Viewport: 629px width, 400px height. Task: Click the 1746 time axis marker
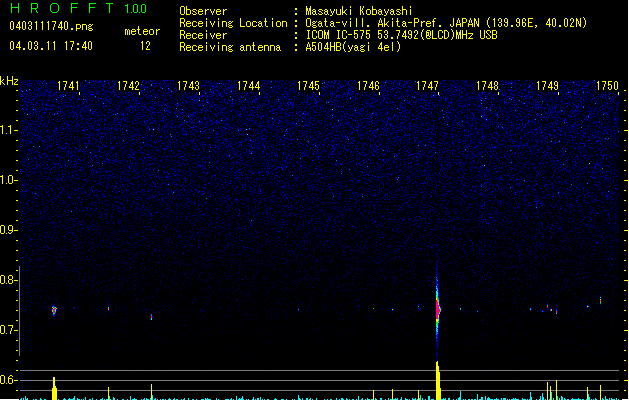coord(368,86)
